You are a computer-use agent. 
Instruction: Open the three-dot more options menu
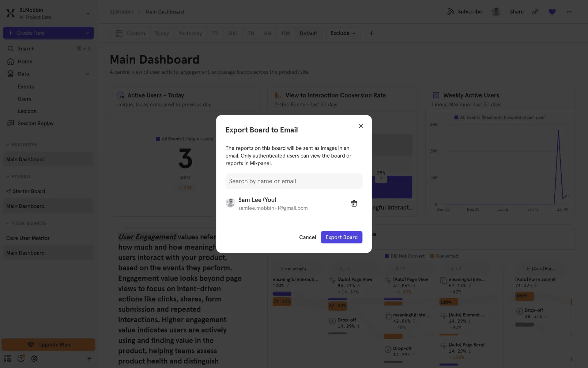(569, 12)
